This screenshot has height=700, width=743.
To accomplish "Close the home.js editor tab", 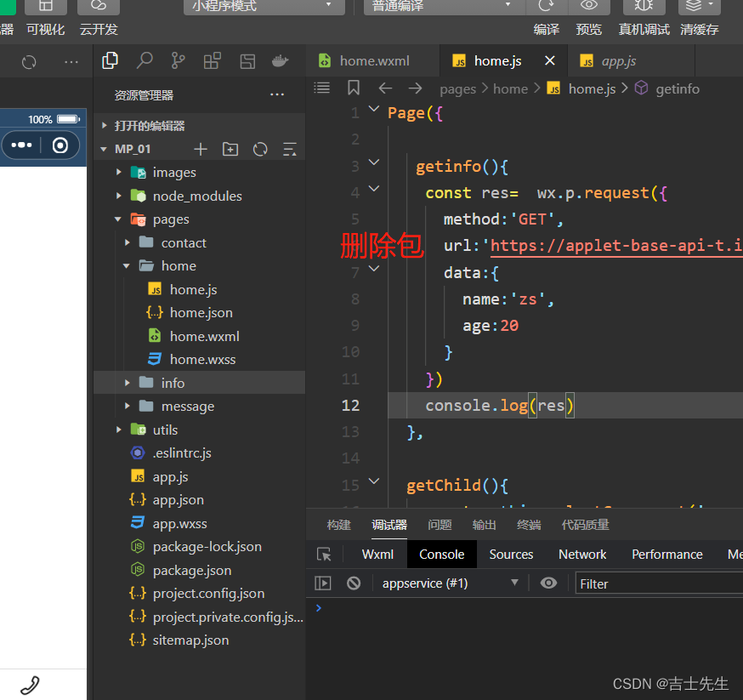I will point(550,60).
